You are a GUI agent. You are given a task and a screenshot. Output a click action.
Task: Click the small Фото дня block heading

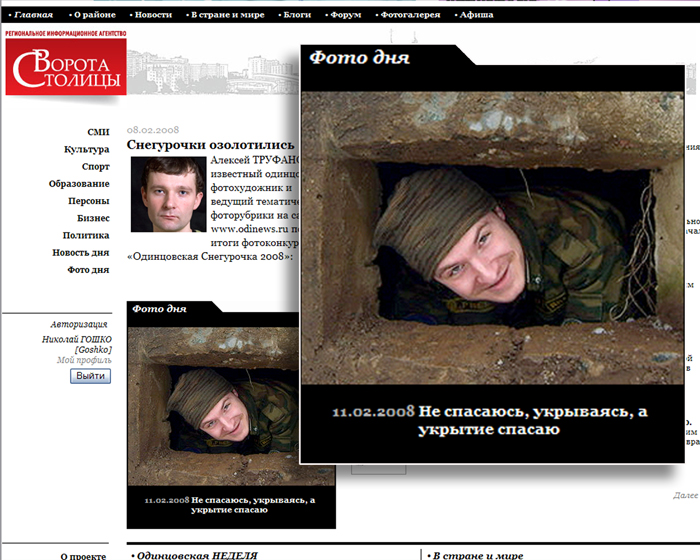tap(159, 309)
